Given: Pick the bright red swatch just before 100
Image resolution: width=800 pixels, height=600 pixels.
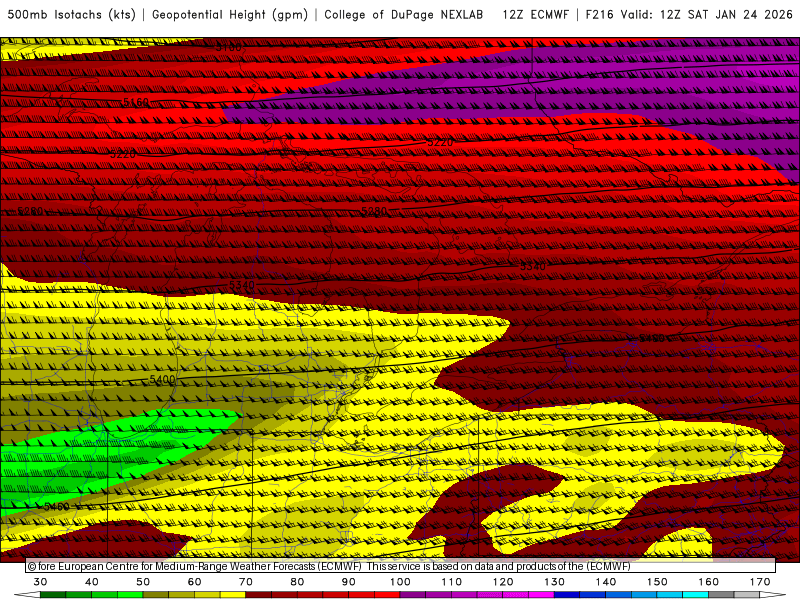Looking at the screenshot, I should (387, 595).
